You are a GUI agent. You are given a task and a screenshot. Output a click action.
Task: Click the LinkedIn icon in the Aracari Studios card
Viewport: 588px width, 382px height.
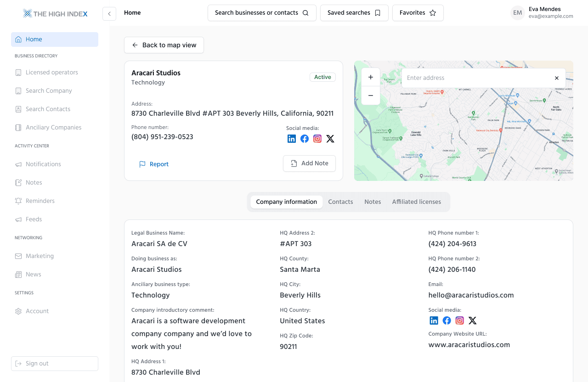(x=292, y=139)
